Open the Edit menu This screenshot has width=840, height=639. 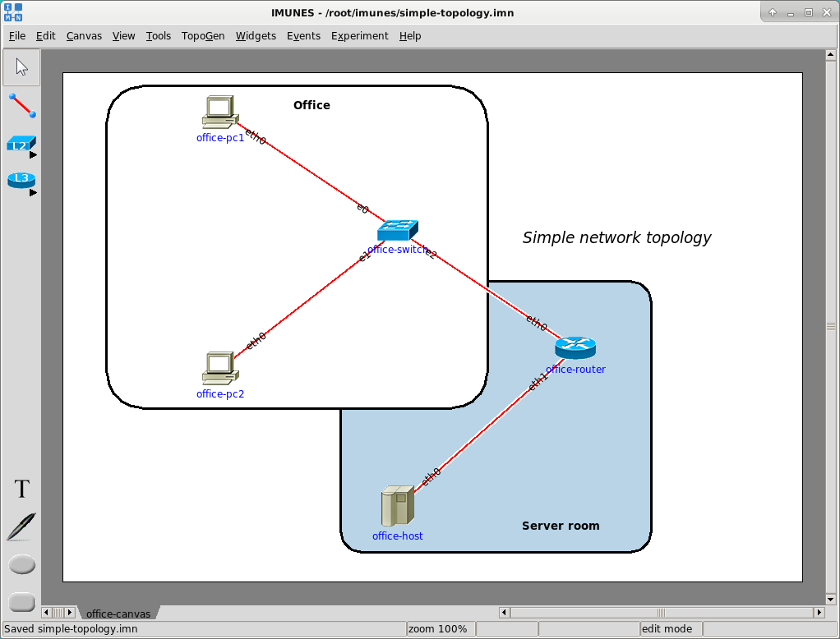tap(45, 36)
